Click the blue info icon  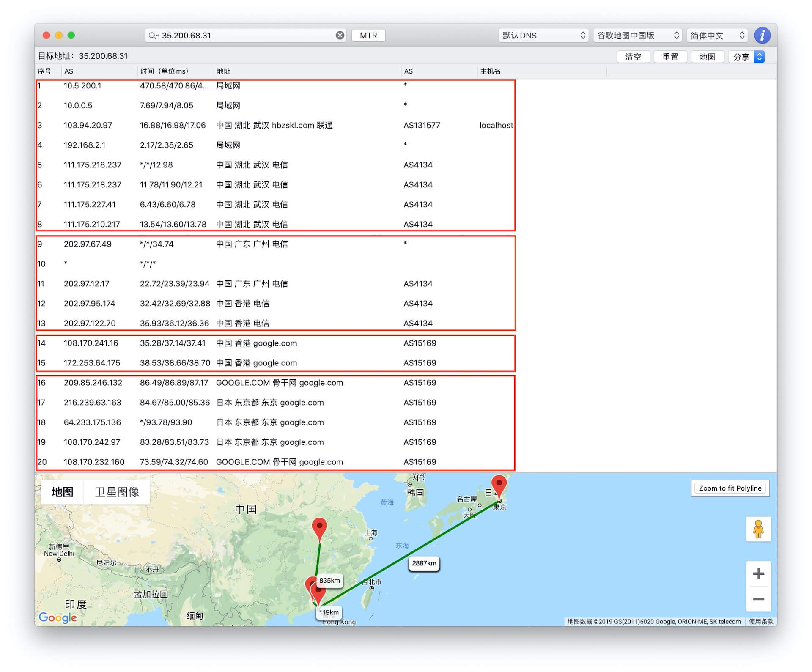(x=762, y=36)
